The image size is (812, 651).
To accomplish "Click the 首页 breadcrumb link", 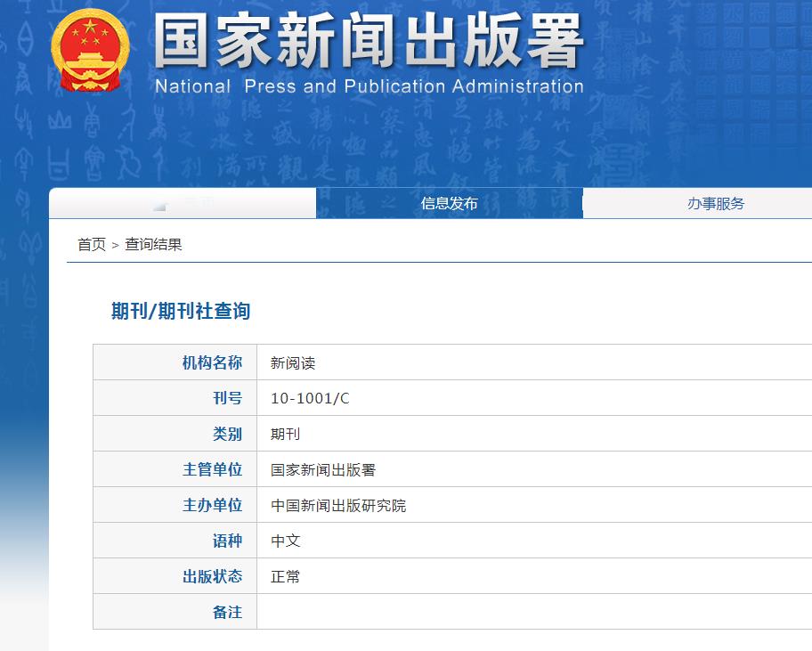I will [88, 244].
